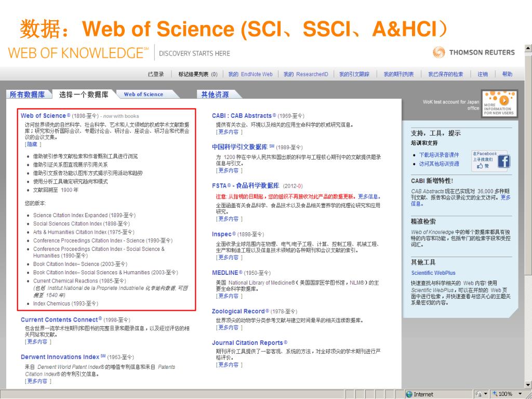Image resolution: width=532 pixels, height=399 pixels.
Task: Click the 注销 logout link
Action: 483,74
